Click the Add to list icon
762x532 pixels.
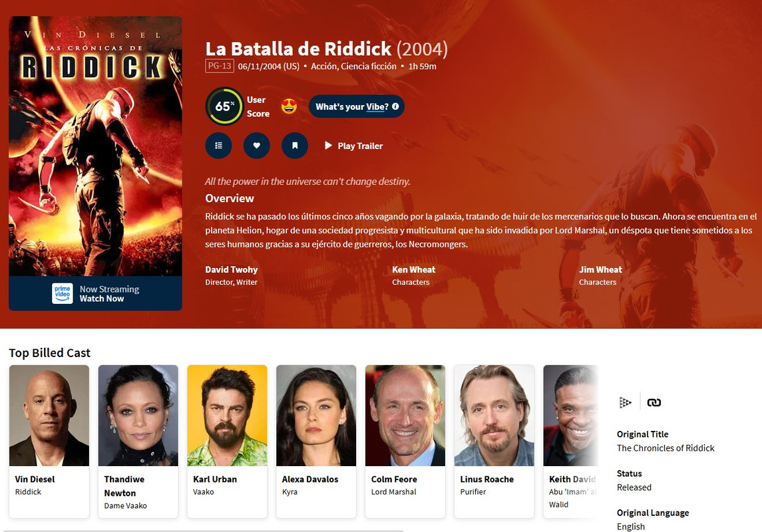point(218,146)
